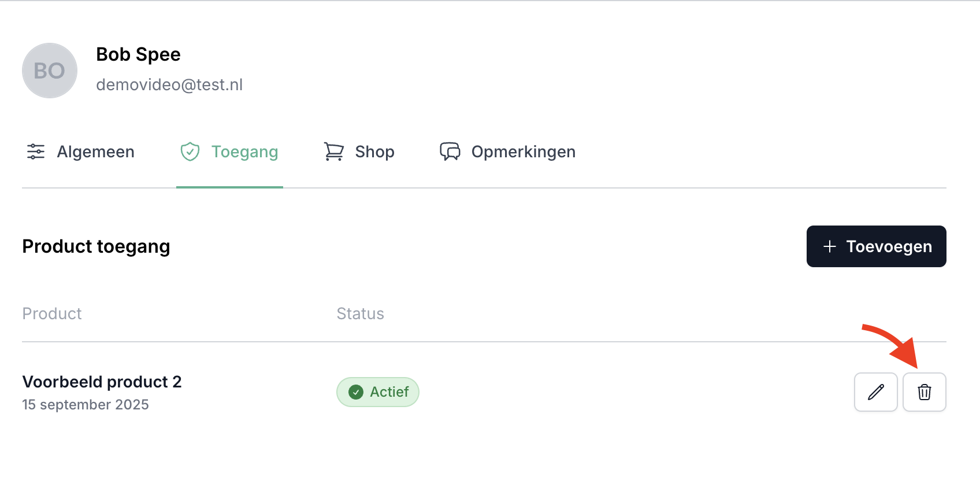This screenshot has height=495, width=980.
Task: Click the shopping cart icon
Action: coord(334,152)
